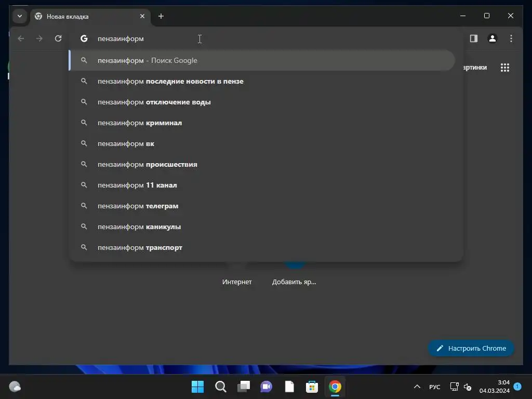Click search icon beside криминал suggestion
The image size is (532, 399).
click(x=84, y=123)
